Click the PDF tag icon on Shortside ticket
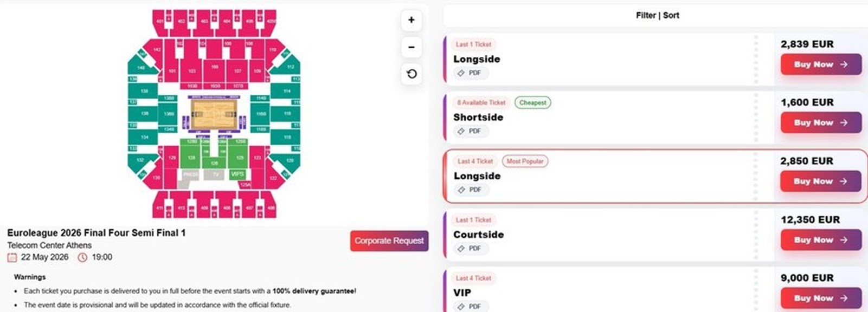 click(x=461, y=131)
